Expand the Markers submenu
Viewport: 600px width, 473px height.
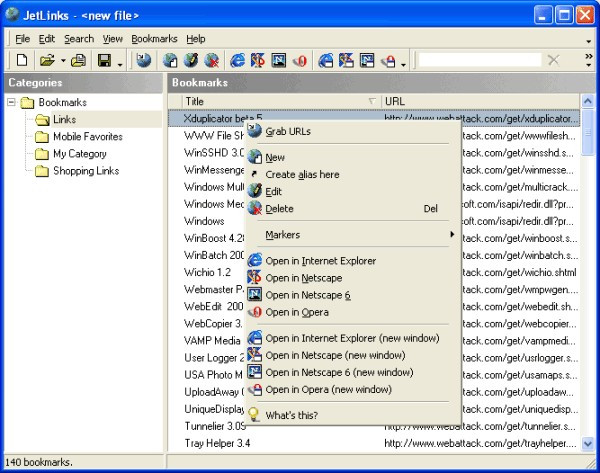click(x=353, y=235)
